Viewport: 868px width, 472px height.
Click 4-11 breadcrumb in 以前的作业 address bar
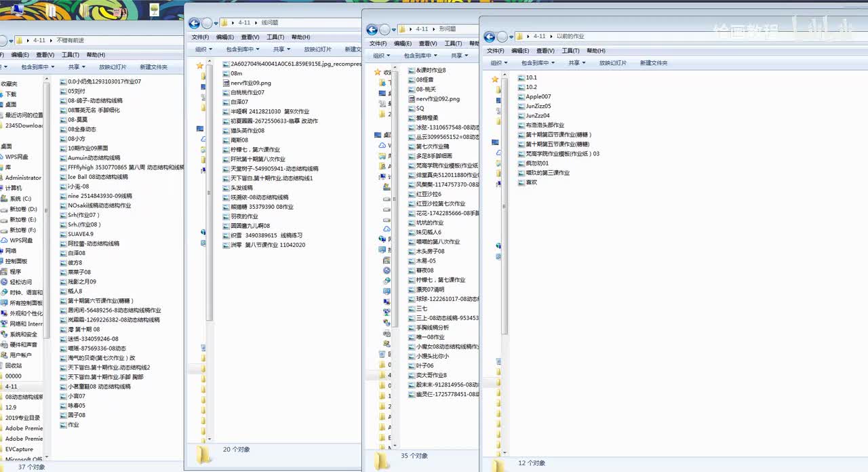pyautogui.click(x=539, y=37)
